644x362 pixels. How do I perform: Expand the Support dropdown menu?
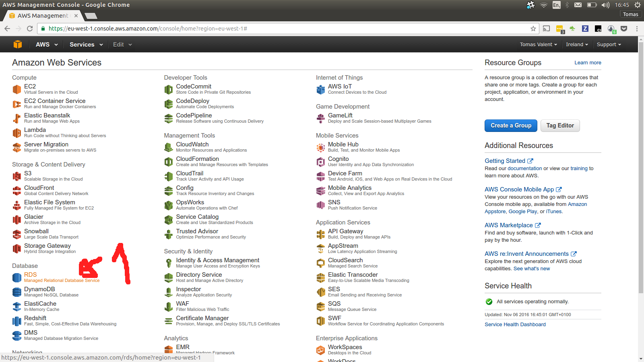(609, 44)
